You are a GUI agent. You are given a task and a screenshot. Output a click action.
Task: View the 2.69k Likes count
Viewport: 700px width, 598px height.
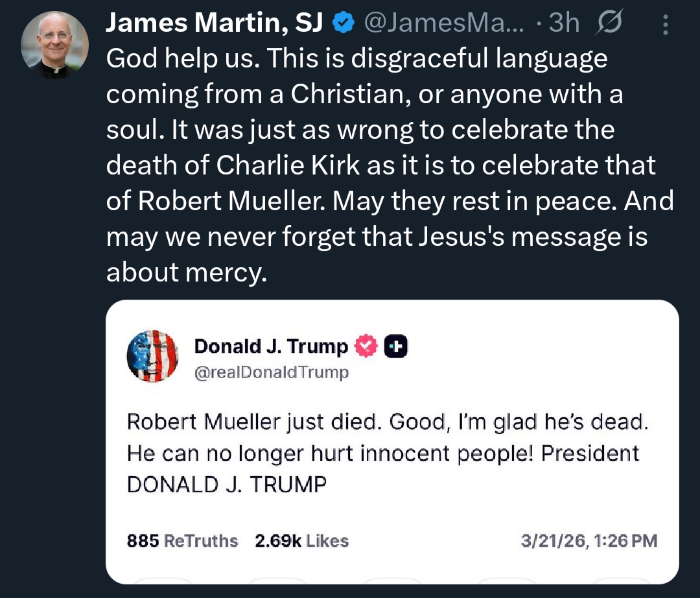[301, 541]
